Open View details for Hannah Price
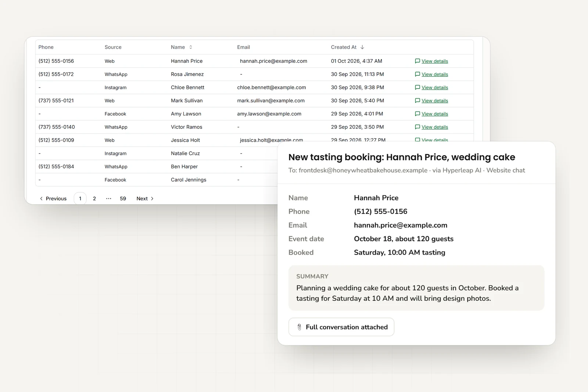This screenshot has height=392, width=588. [435, 61]
